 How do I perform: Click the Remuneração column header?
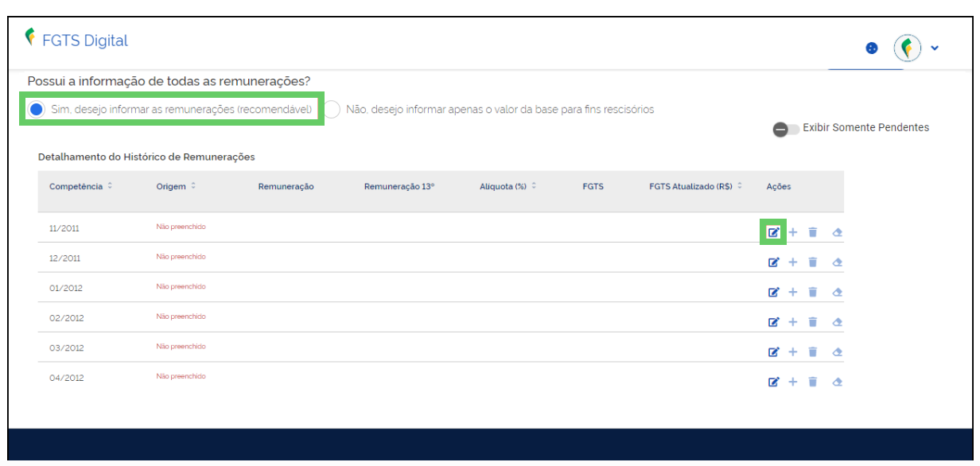coord(286,187)
